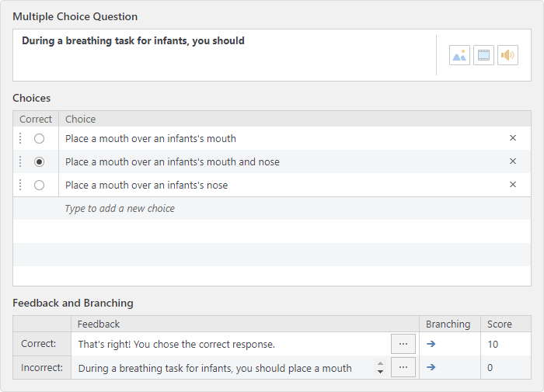The height and width of the screenshot is (392, 544).
Task: Grab drag handle of "mouth and nose" row
Action: point(20,161)
